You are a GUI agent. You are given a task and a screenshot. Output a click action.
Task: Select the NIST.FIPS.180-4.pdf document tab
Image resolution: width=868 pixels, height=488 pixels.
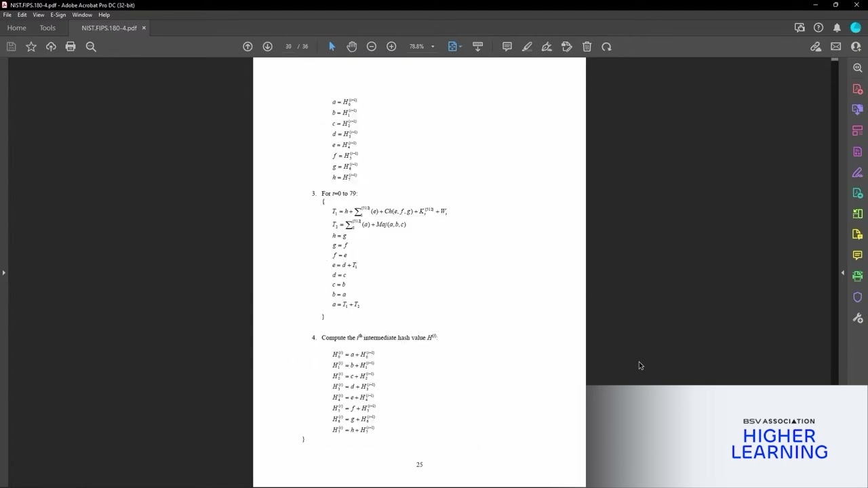pos(109,28)
